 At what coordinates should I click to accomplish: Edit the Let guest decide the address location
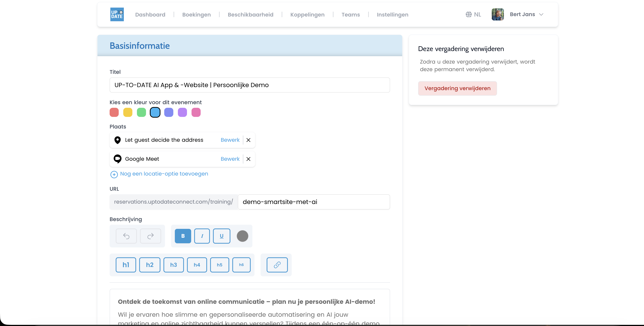pyautogui.click(x=230, y=140)
